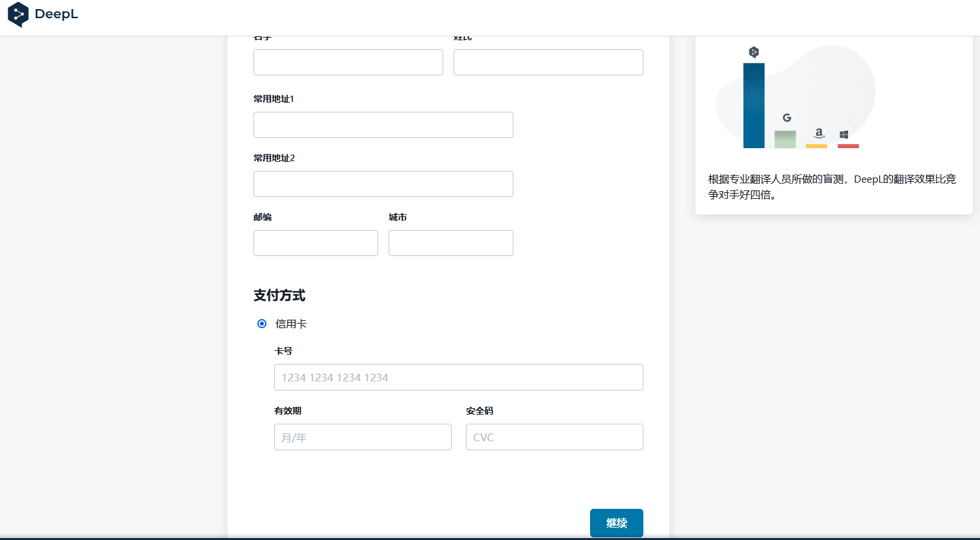This screenshot has width=980, height=540.
Task: Focus the 邮编 postal code field
Action: tap(315, 243)
